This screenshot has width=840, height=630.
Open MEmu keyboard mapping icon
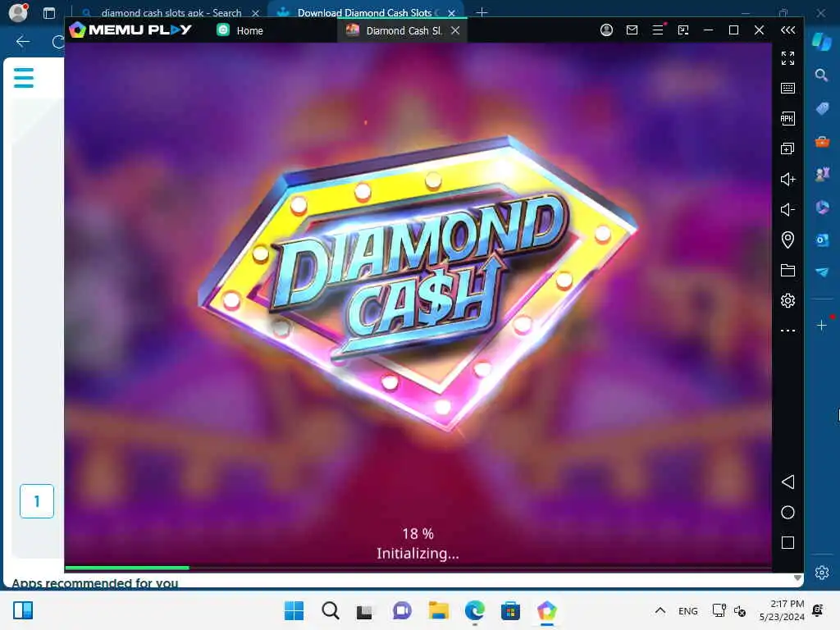pyautogui.click(x=787, y=88)
